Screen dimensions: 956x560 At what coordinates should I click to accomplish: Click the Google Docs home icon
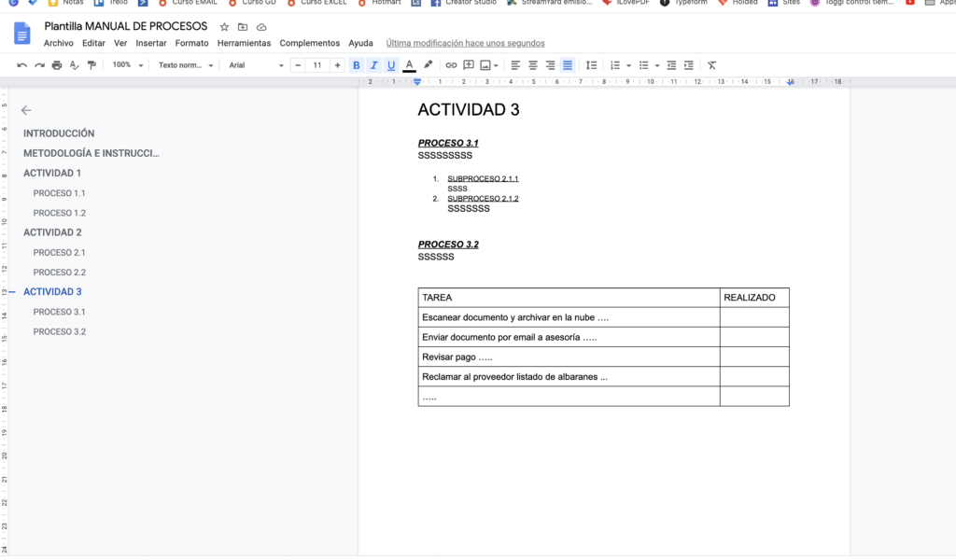(x=22, y=33)
